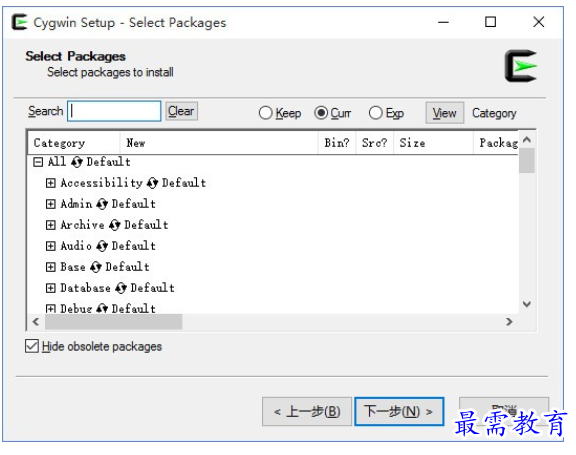
Task: Click the cycle icon for Audio category
Action: coord(102,246)
